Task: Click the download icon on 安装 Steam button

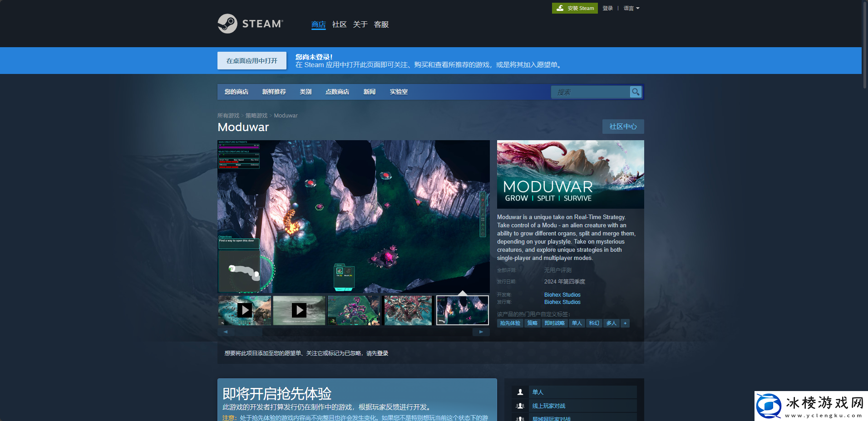Action: click(560, 8)
